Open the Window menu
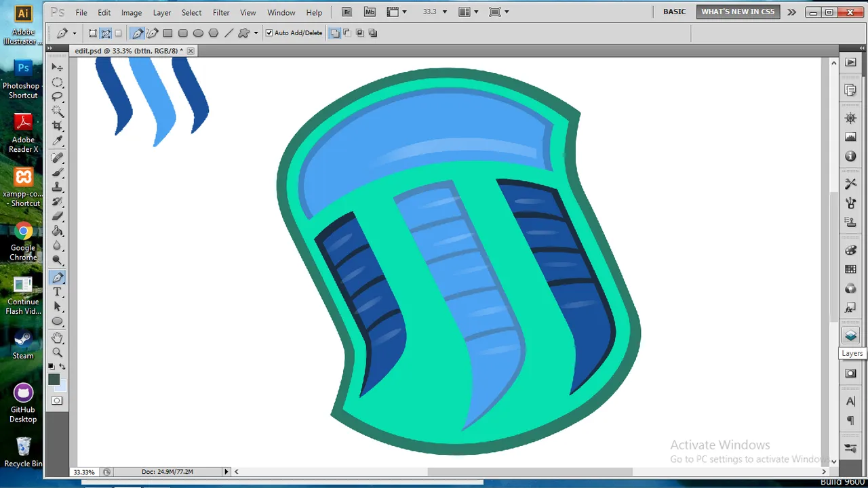Screen dimensions: 868x488 pos(281,12)
